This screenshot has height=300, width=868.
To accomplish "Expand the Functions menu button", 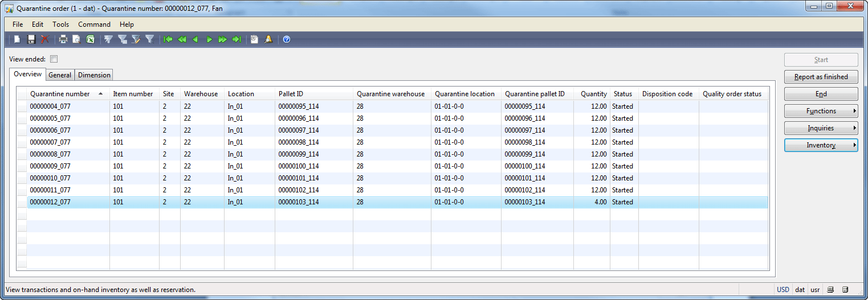I will click(x=821, y=111).
